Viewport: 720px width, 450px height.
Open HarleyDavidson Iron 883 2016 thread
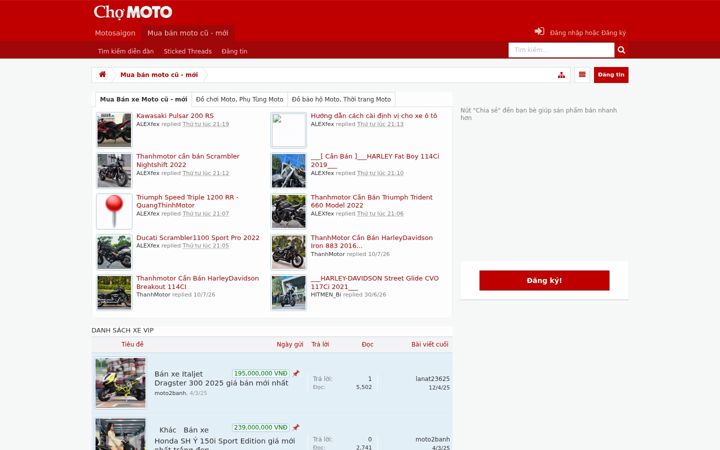(371, 242)
